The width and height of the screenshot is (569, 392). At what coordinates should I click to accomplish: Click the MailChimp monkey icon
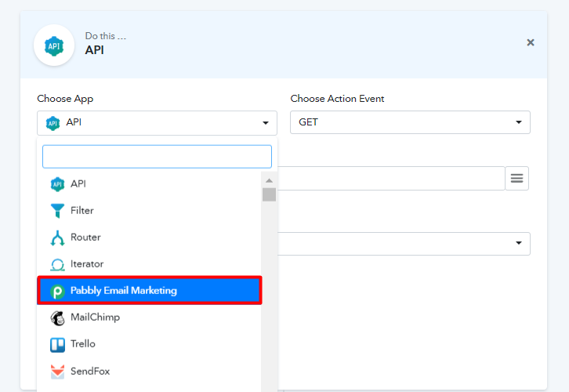pos(57,318)
